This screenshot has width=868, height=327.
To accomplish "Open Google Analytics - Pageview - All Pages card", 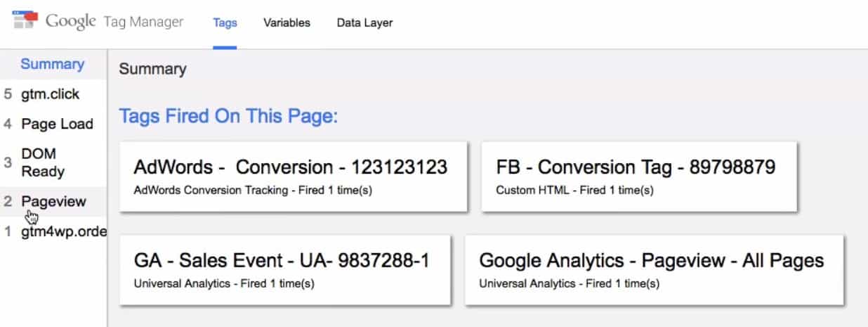I will click(654, 269).
